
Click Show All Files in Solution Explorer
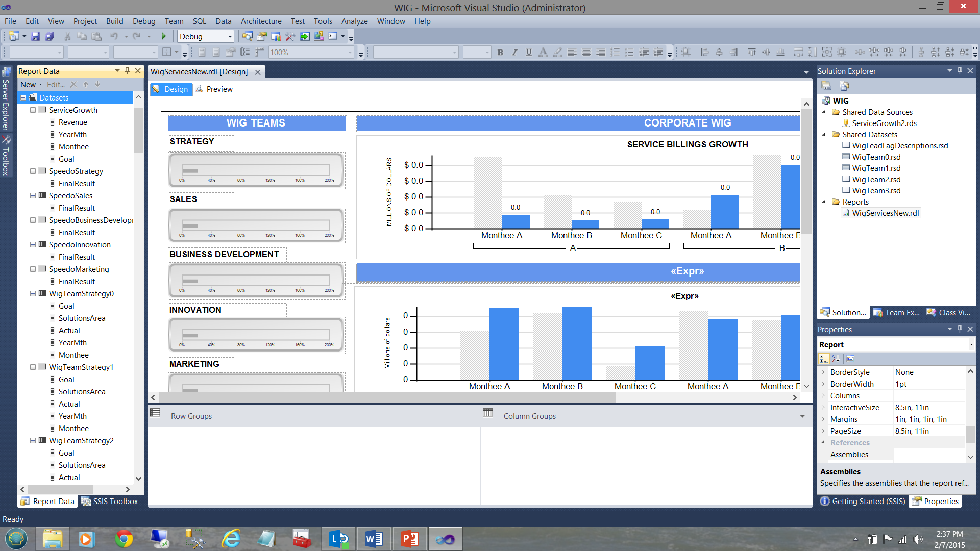point(844,86)
